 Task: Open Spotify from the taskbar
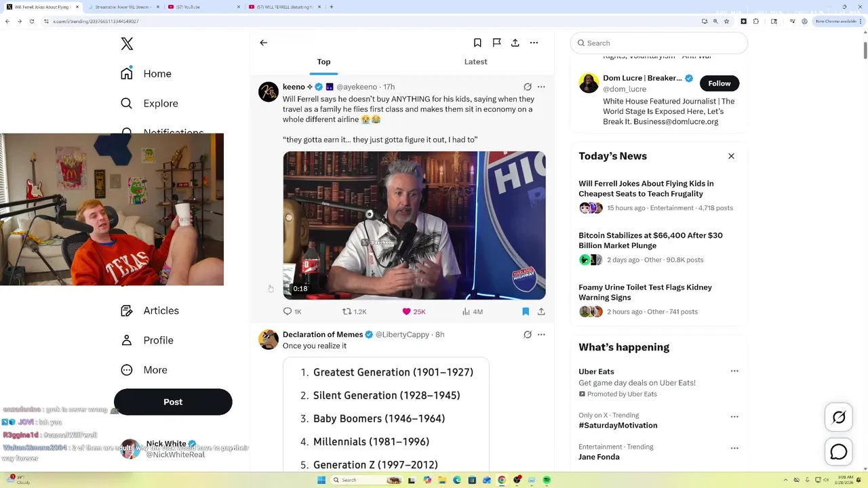tap(547, 480)
